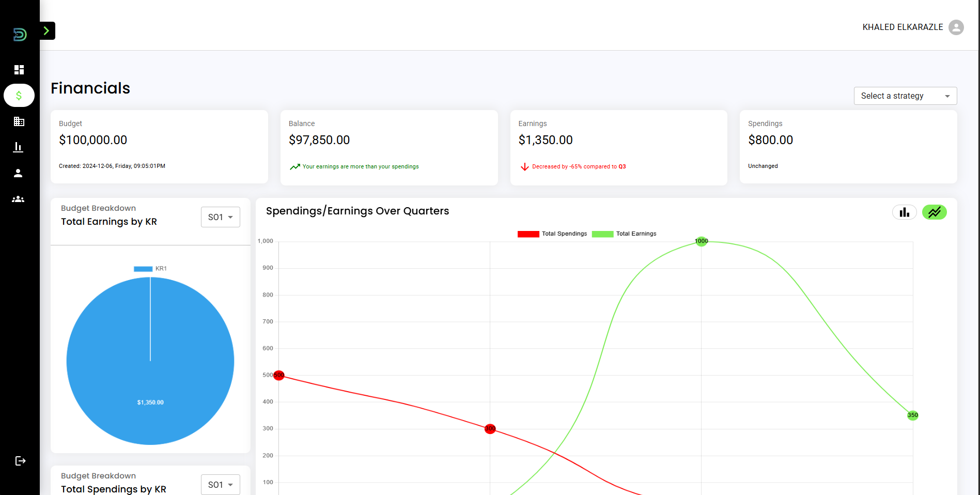This screenshot has width=980, height=495.
Task: Select the dollar sign Financials icon
Action: pyautogui.click(x=19, y=96)
